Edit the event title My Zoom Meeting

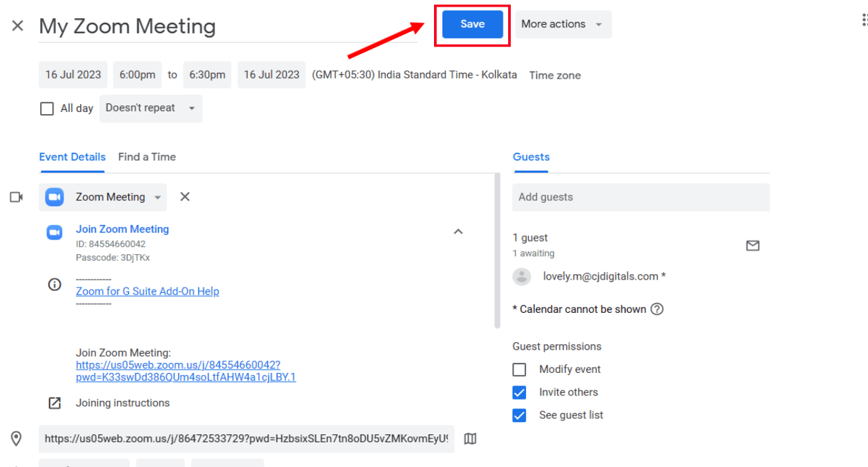point(228,26)
